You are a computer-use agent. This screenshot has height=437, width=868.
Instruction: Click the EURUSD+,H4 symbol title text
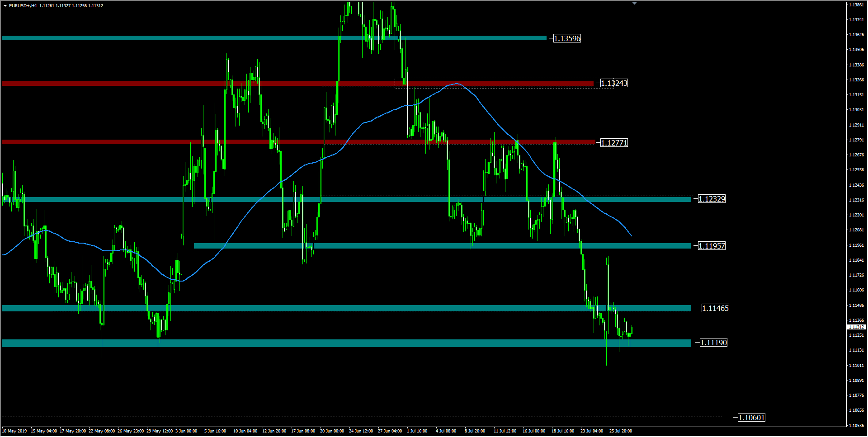pyautogui.click(x=23, y=6)
